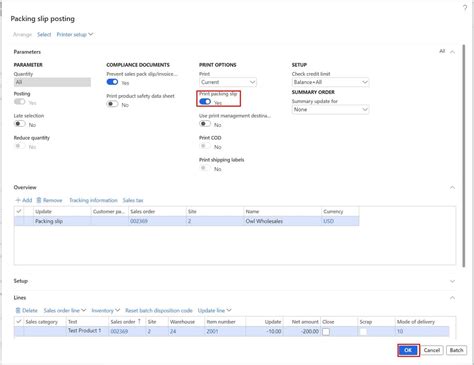Image resolution: width=474 pixels, height=365 pixels.
Task: Click Sales tax in Overview toolbar
Action: [x=133, y=200]
